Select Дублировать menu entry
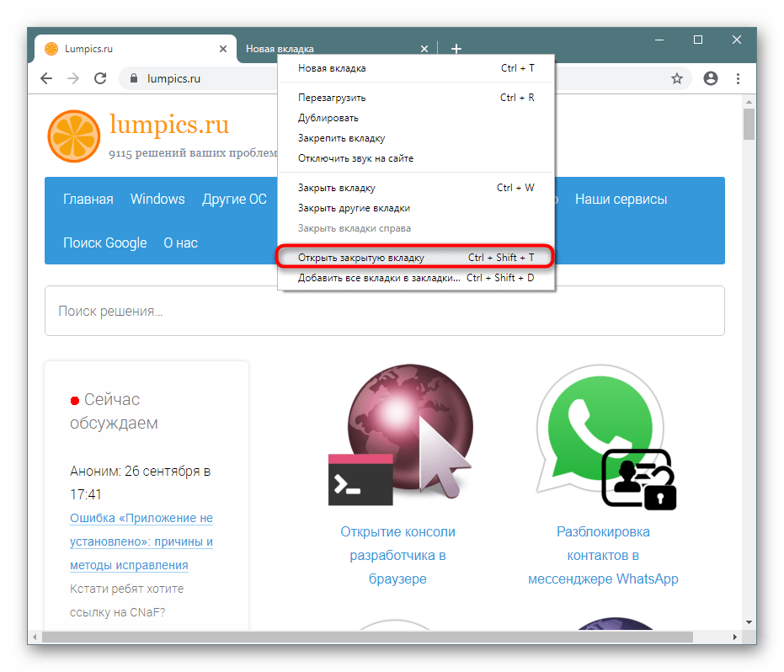 pos(416,118)
